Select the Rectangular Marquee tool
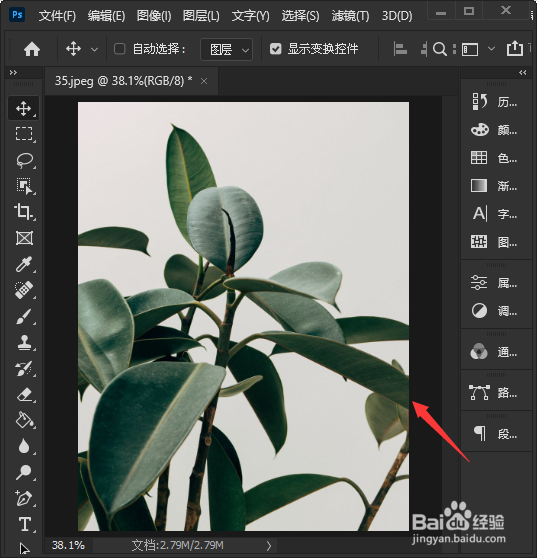This screenshot has width=537, height=558. [24, 134]
